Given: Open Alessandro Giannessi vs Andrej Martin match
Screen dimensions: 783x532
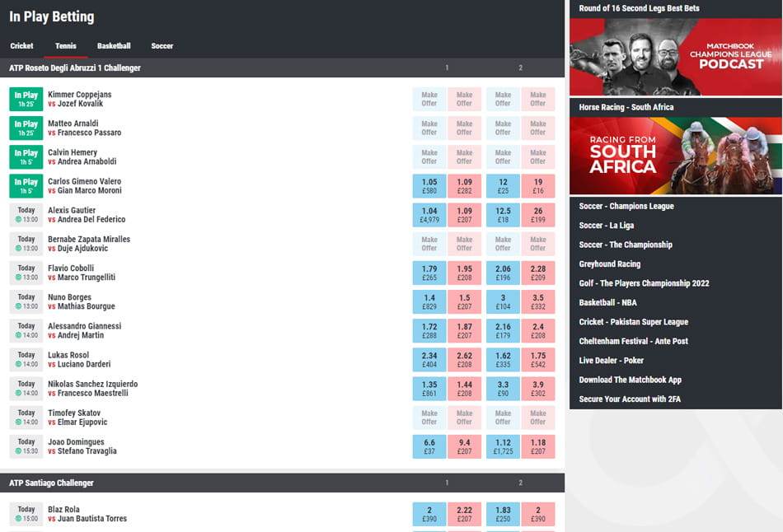Looking at the screenshot, I should [x=84, y=330].
